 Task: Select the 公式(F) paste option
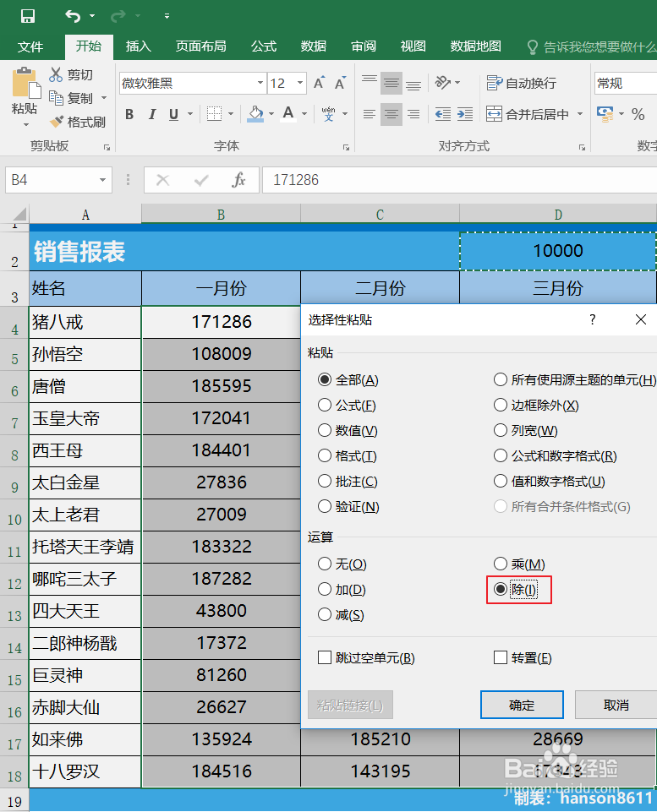(347, 405)
